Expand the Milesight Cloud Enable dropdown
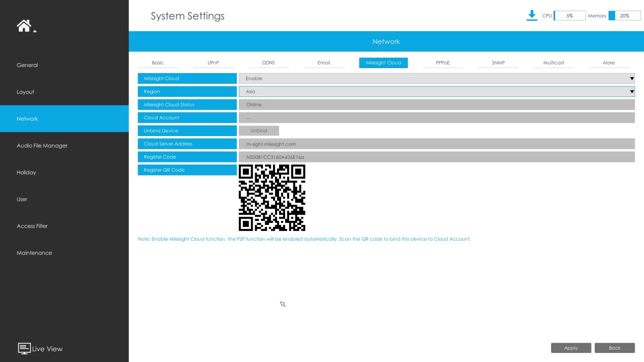This screenshot has height=362, width=644. pyautogui.click(x=437, y=79)
